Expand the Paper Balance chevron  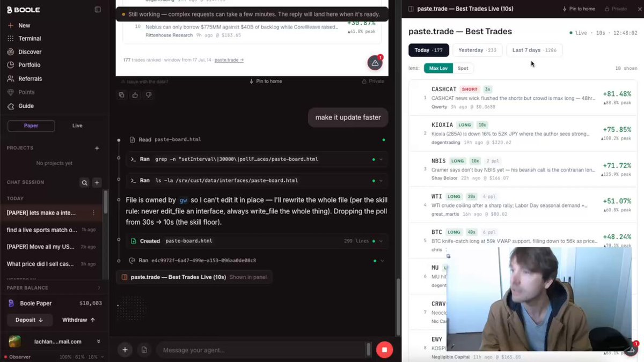click(x=99, y=288)
